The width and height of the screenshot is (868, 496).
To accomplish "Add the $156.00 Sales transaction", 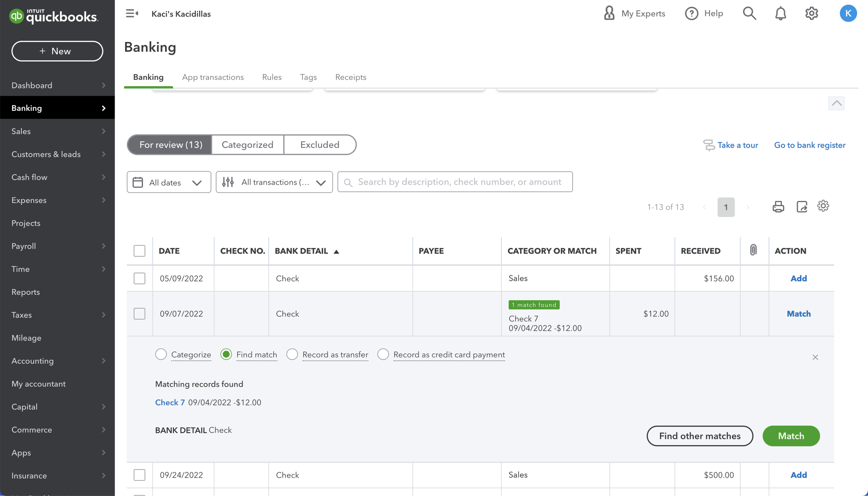I will pyautogui.click(x=799, y=278).
